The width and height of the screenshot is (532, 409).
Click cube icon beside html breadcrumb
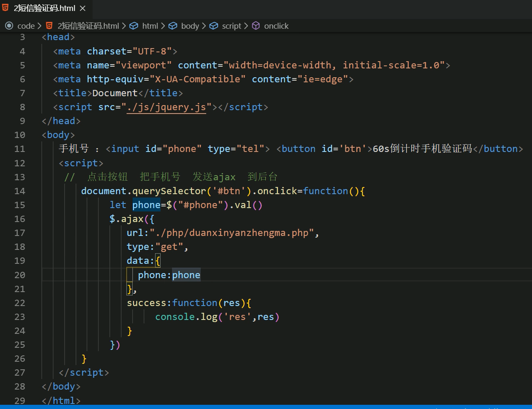[134, 26]
